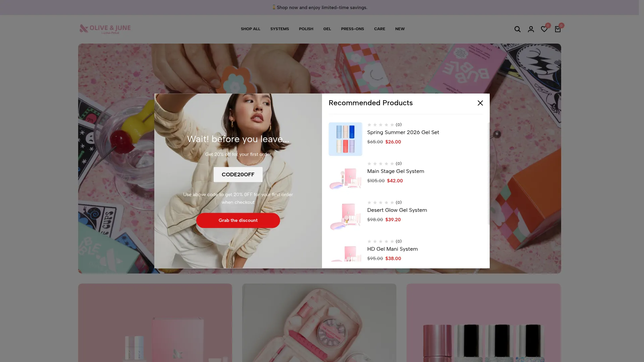Image resolution: width=644 pixels, height=362 pixels.
Task: Open Spring Summer 2026 Gel Set product link
Action: [403, 132]
